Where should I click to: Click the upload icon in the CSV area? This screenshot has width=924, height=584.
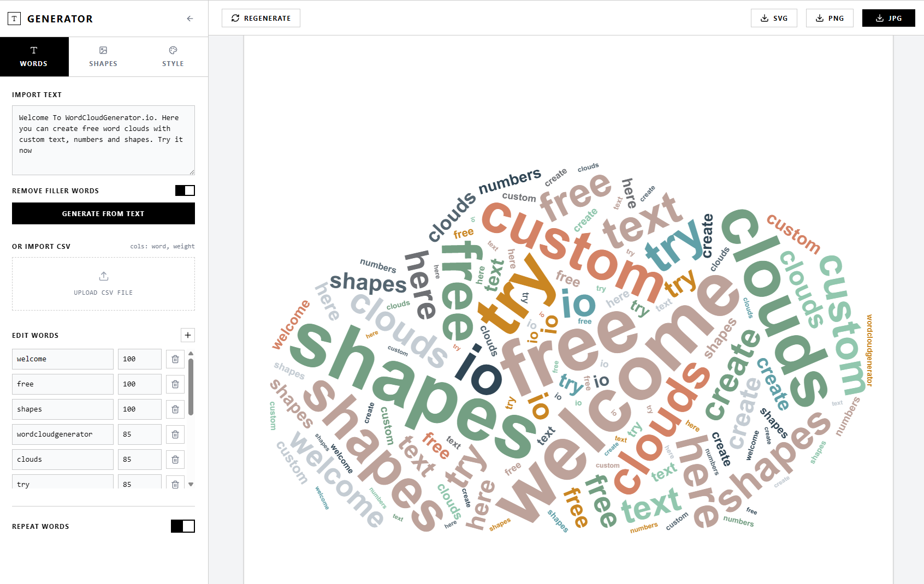pos(103,276)
